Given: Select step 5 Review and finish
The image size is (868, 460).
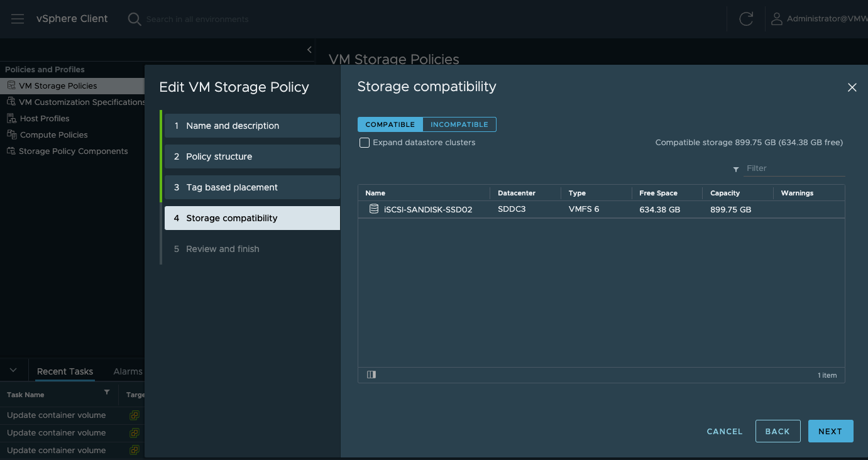Looking at the screenshot, I should click(252, 249).
